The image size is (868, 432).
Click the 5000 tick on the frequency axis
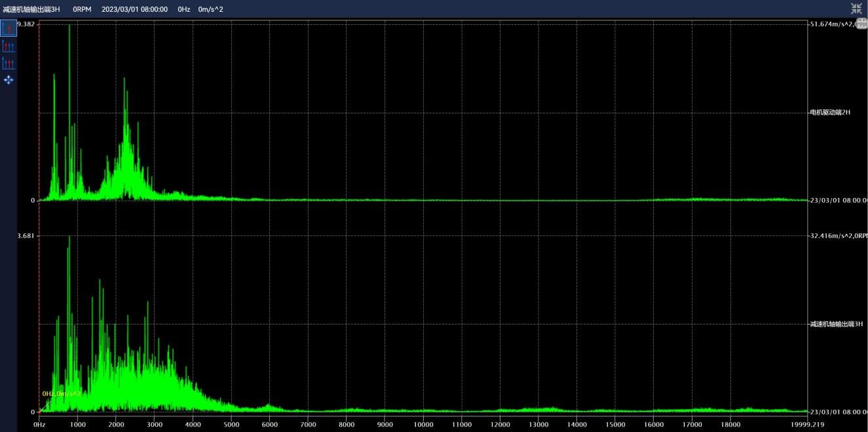click(x=231, y=424)
